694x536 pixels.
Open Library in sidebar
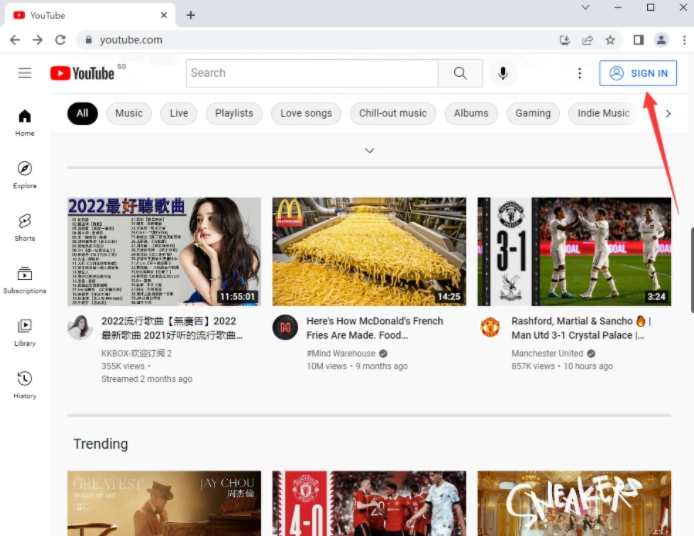(x=25, y=332)
